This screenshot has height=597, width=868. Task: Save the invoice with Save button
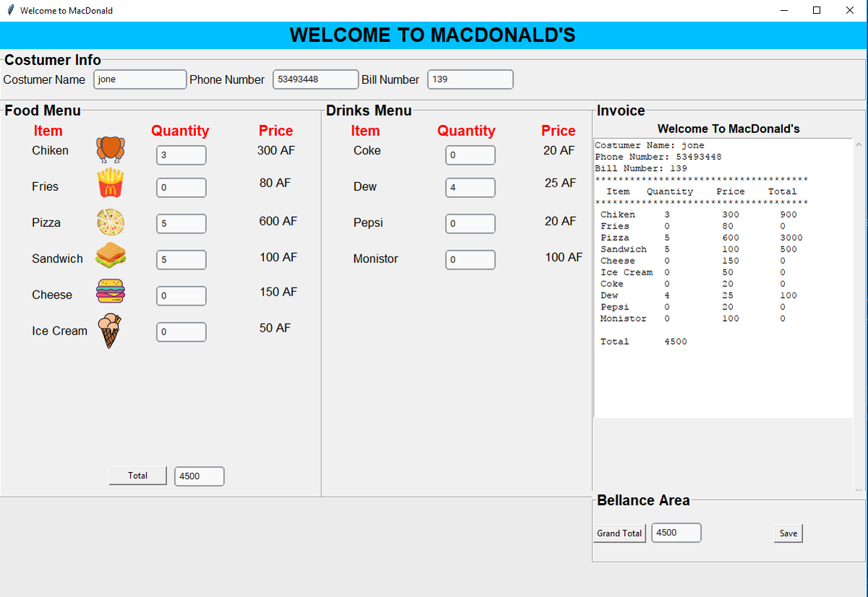point(788,533)
